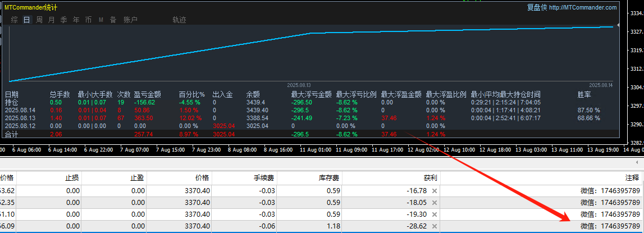Close the order showing -18.05 profit
The width and height of the screenshot is (644, 233).
tap(434, 202)
